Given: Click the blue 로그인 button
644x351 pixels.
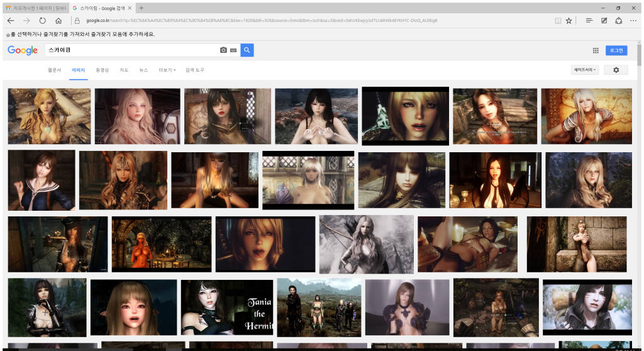Looking at the screenshot, I should (x=616, y=50).
